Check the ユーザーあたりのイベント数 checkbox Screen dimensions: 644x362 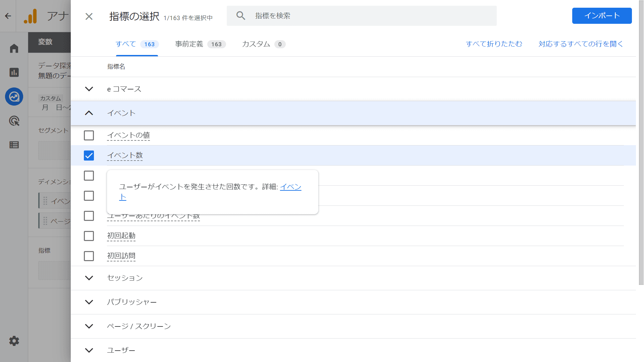tap(89, 216)
